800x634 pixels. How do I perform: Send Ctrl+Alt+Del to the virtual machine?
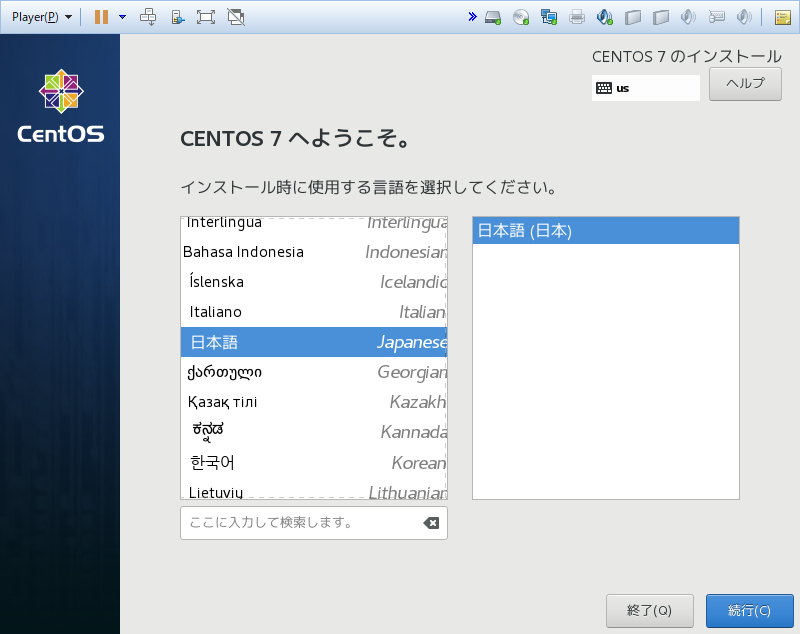148,17
